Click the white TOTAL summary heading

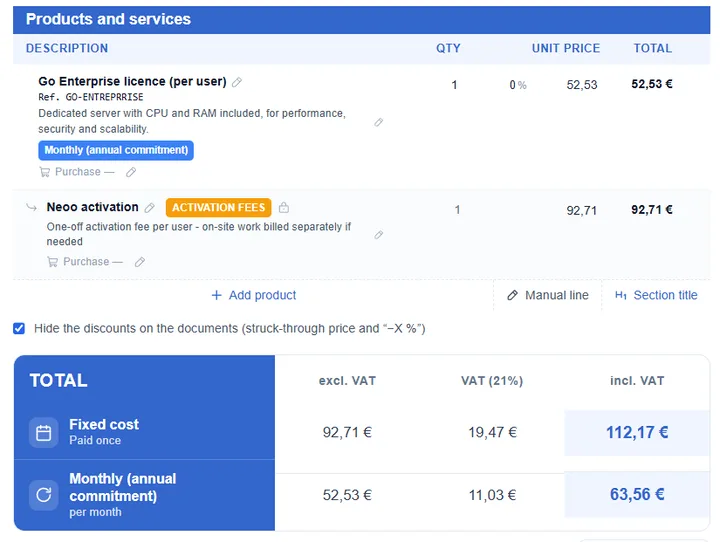[x=58, y=381]
